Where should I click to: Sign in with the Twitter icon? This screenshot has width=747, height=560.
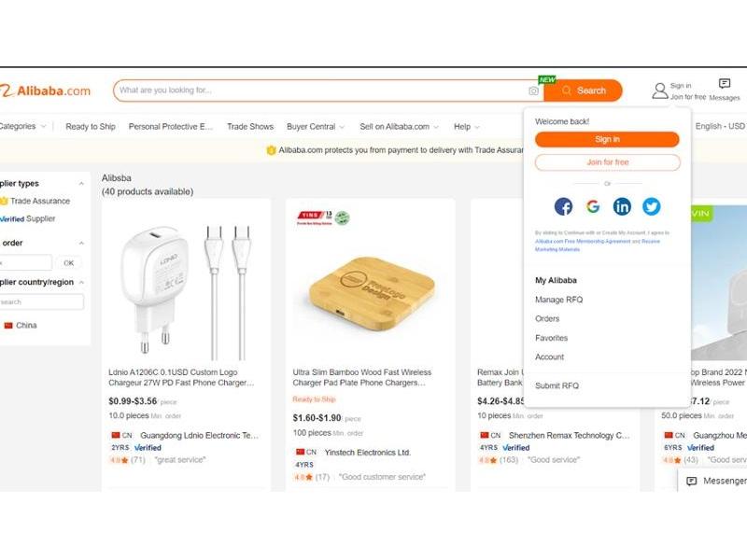(651, 205)
